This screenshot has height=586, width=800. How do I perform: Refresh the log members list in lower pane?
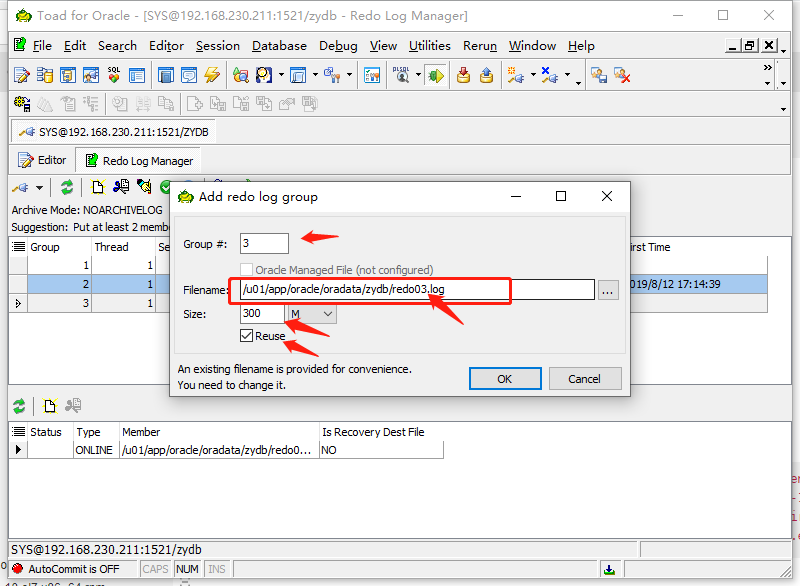point(19,406)
